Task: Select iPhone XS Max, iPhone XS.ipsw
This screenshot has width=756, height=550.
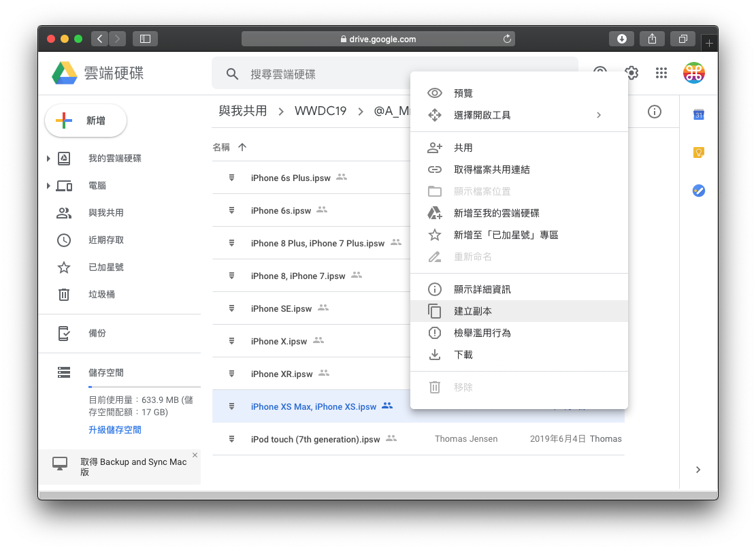Action: (311, 406)
